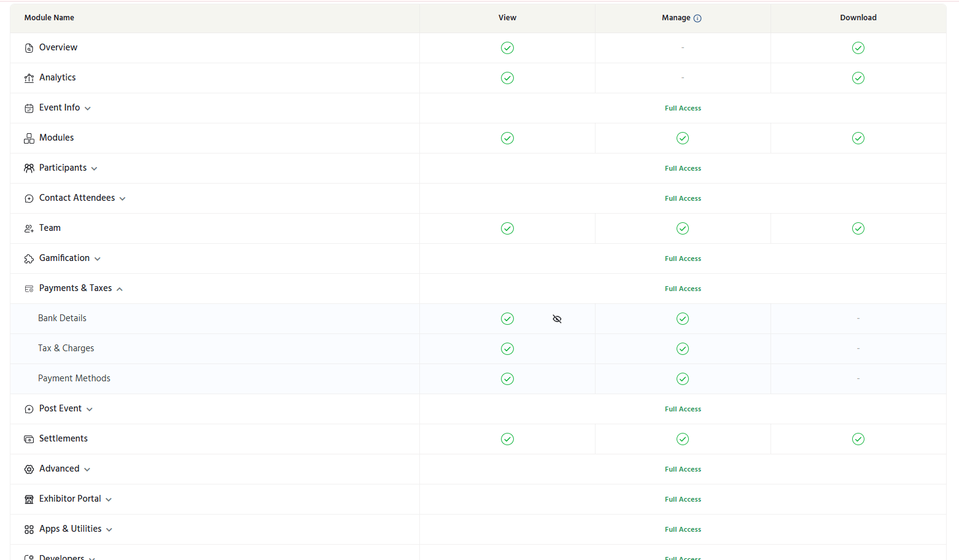Screen dimensions: 959x560
Task: Click Full Access in Post Event row
Action: click(683, 409)
